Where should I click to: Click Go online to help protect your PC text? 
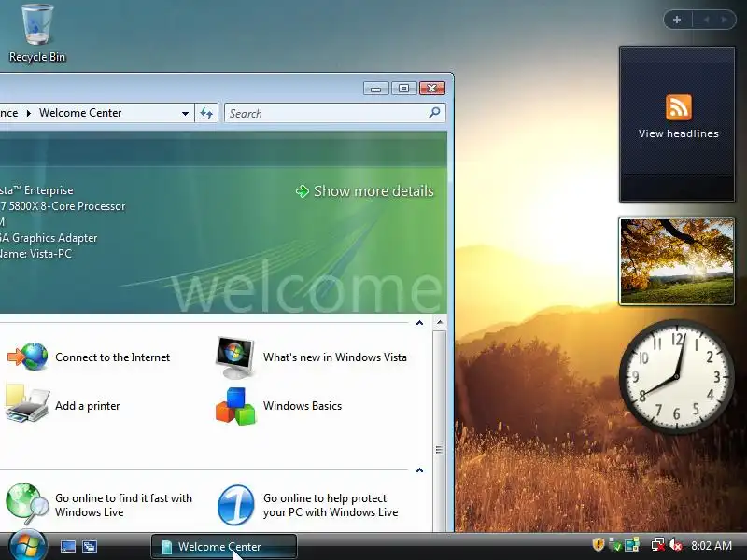tap(331, 505)
